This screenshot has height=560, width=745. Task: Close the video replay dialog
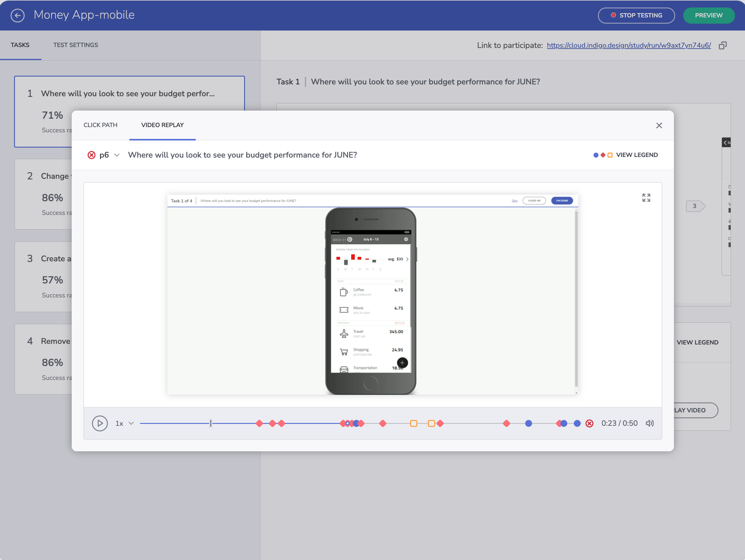click(659, 126)
